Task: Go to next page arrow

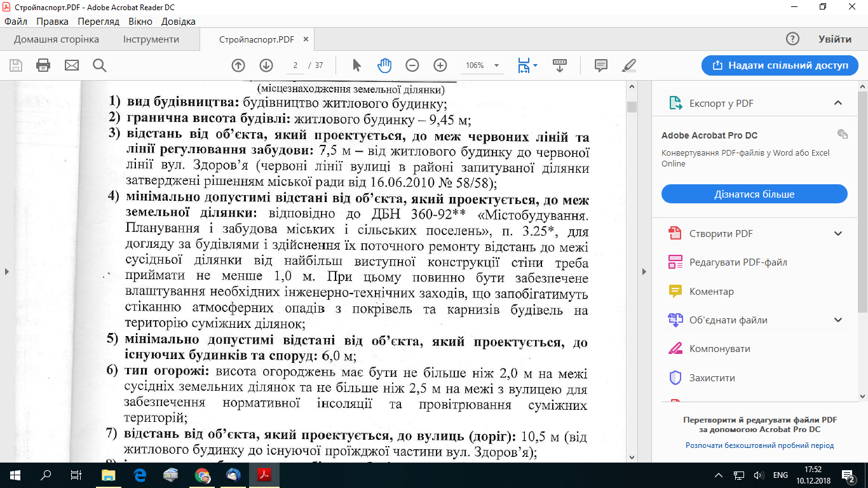Action: (266, 65)
